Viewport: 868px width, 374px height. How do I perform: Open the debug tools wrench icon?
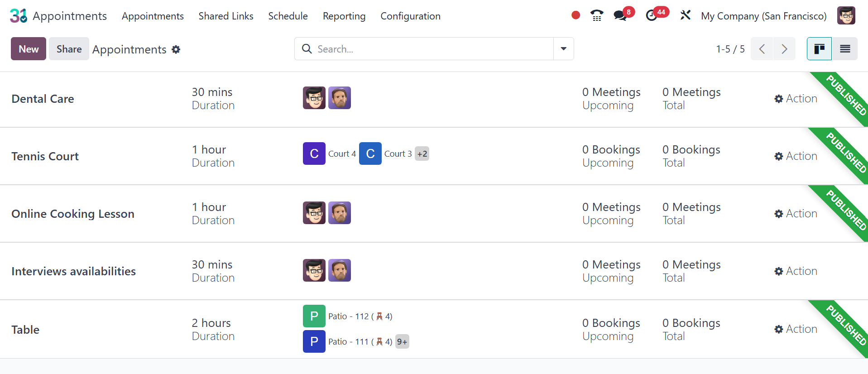coord(685,15)
